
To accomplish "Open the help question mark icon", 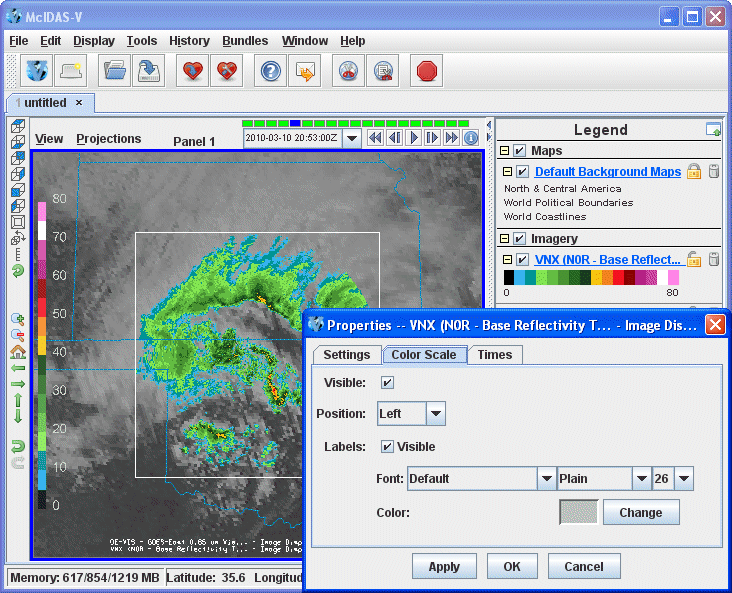I will pyautogui.click(x=270, y=71).
